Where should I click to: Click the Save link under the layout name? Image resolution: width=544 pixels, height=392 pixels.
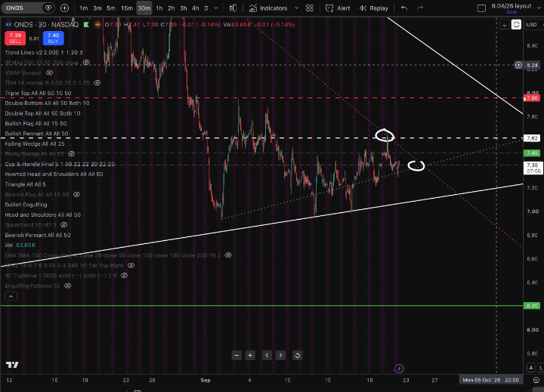pos(512,12)
